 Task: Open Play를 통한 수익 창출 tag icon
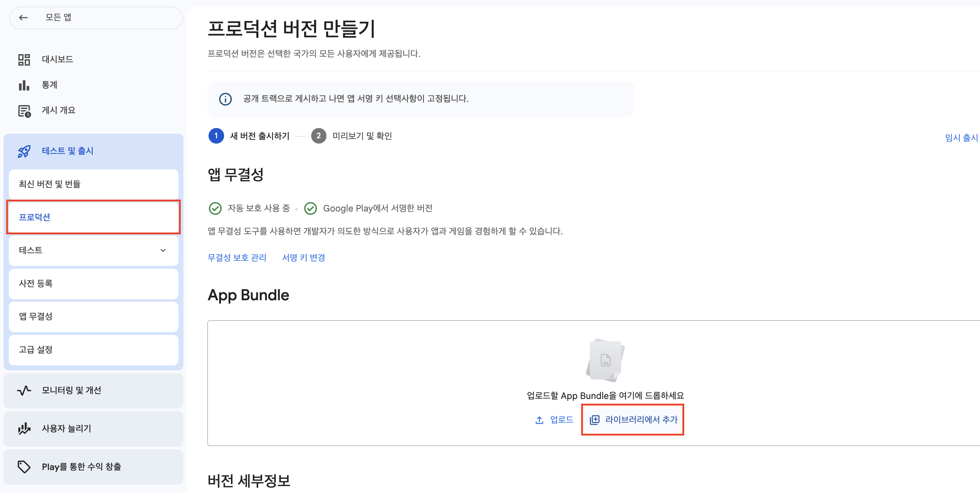pos(24,467)
